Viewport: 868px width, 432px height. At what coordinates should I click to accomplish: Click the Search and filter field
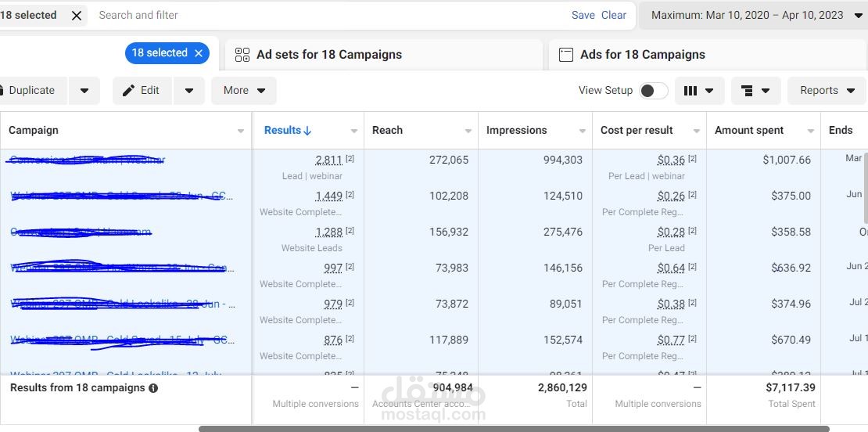click(x=329, y=16)
